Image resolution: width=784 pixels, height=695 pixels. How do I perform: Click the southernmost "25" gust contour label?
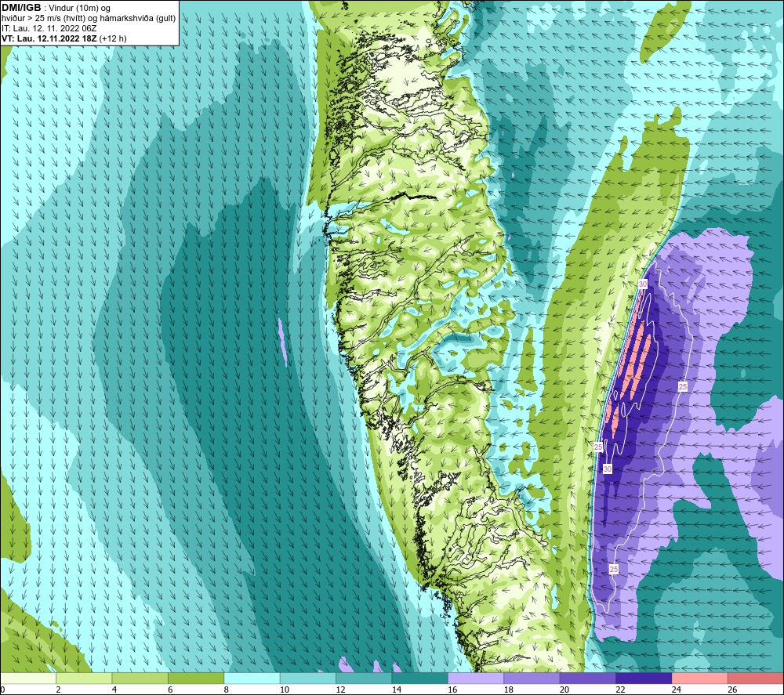(x=614, y=569)
